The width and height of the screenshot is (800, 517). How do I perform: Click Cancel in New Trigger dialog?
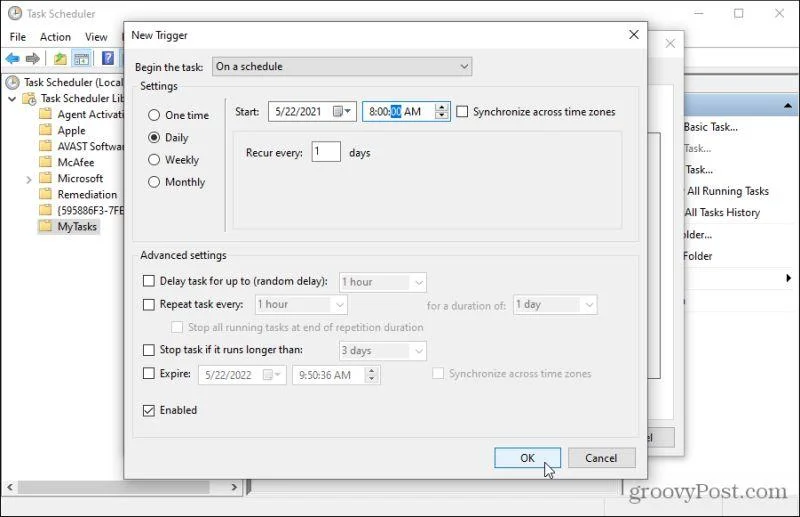(601, 458)
